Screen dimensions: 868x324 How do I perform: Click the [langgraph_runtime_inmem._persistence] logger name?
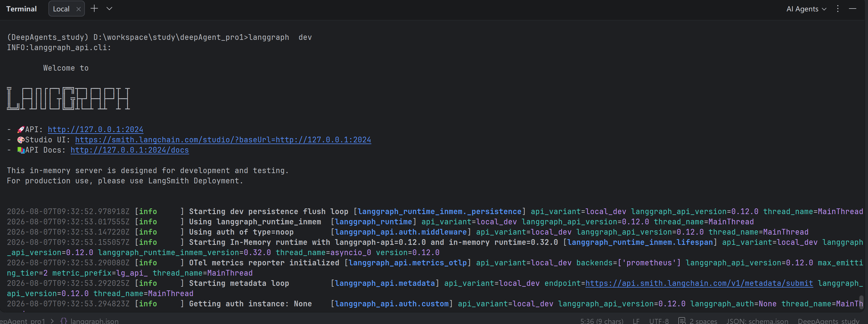(x=439, y=212)
